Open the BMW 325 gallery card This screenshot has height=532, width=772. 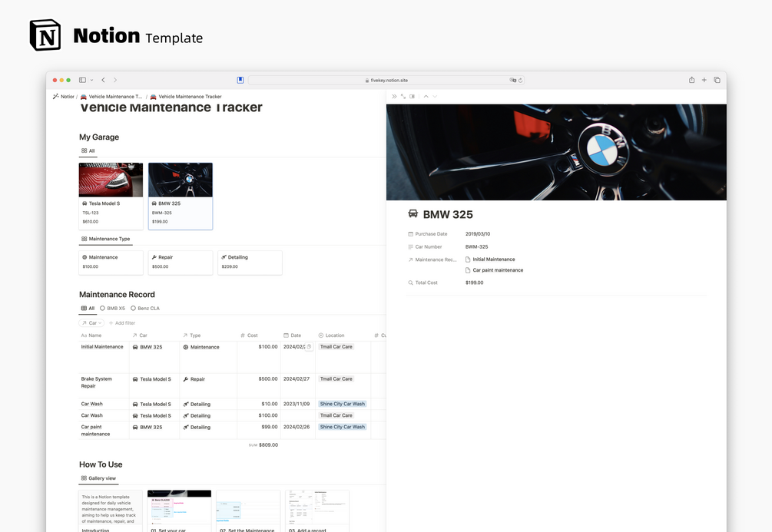[x=181, y=196]
